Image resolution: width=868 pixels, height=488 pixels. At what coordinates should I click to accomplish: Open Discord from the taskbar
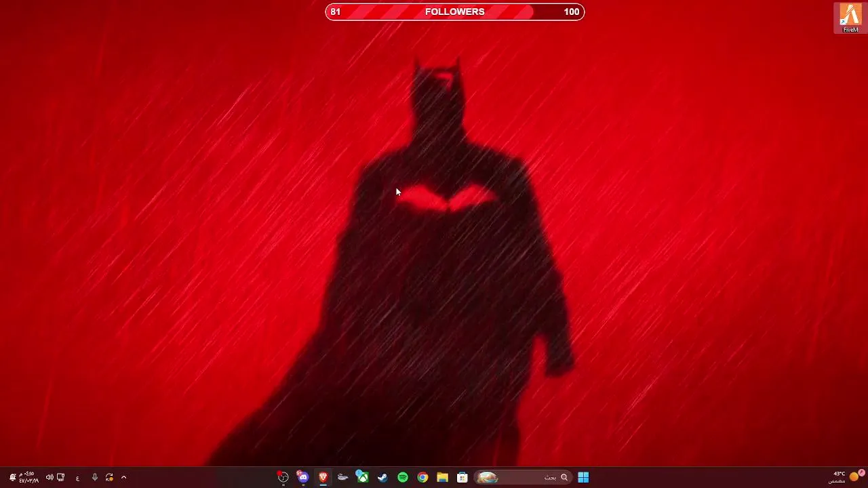(303, 477)
